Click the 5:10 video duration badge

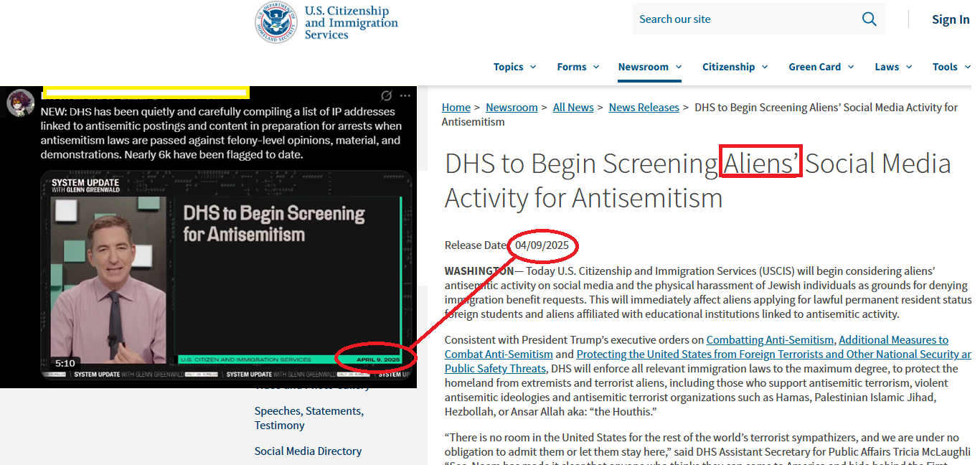click(65, 364)
